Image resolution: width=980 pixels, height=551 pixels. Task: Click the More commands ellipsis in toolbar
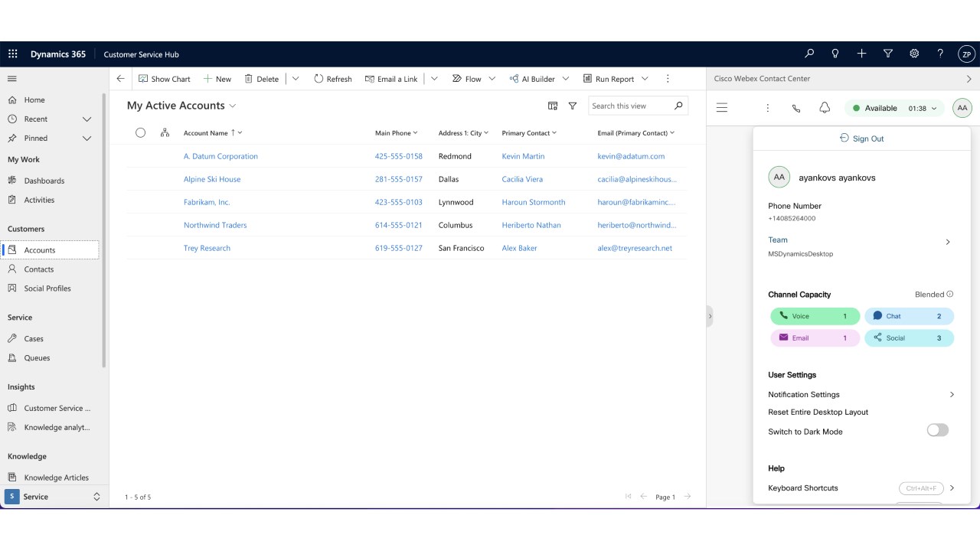[x=668, y=79]
